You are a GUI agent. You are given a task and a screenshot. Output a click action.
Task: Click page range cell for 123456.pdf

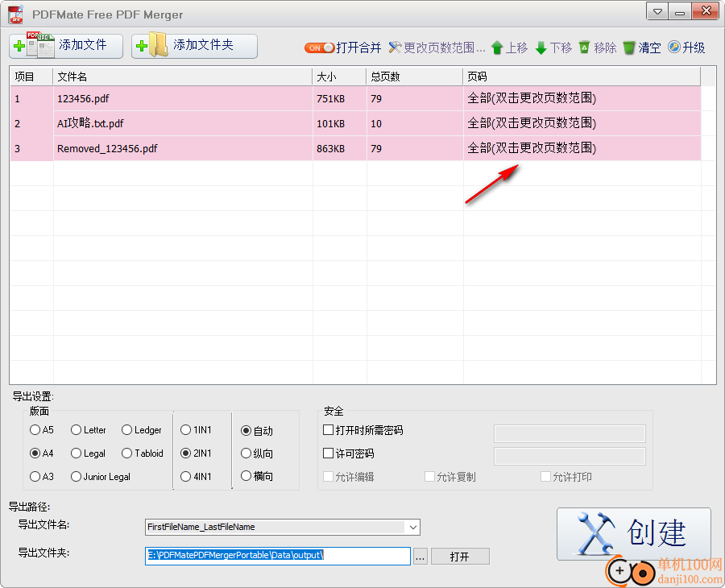click(x=582, y=98)
